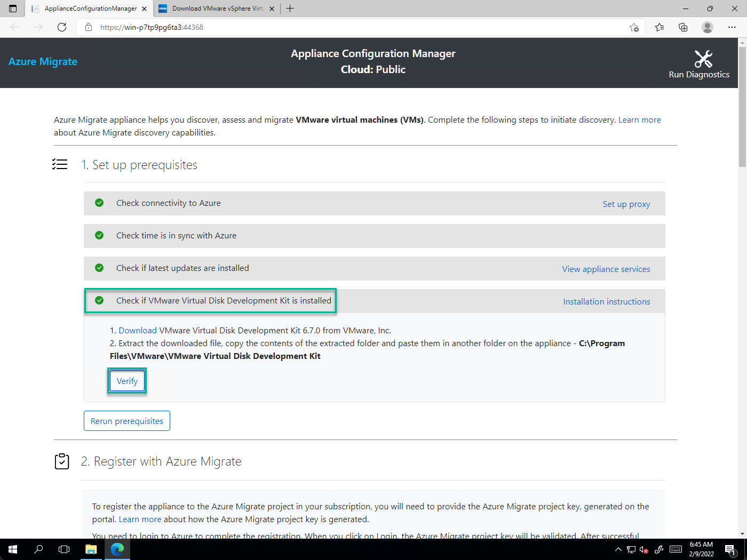Screen dimensions: 747x560
Task: Open a new browser tab
Action: click(x=290, y=9)
